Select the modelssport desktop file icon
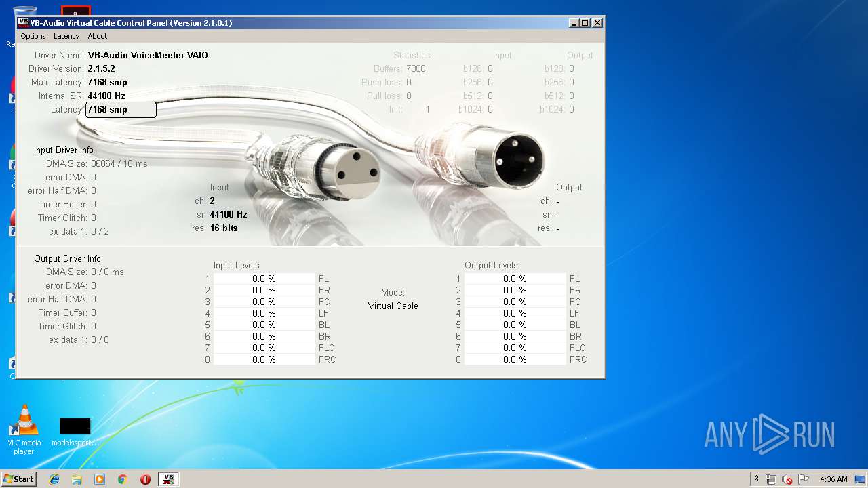 [x=75, y=432]
